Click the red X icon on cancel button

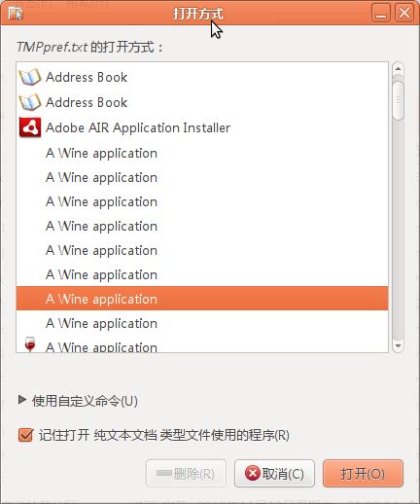pos(253,473)
